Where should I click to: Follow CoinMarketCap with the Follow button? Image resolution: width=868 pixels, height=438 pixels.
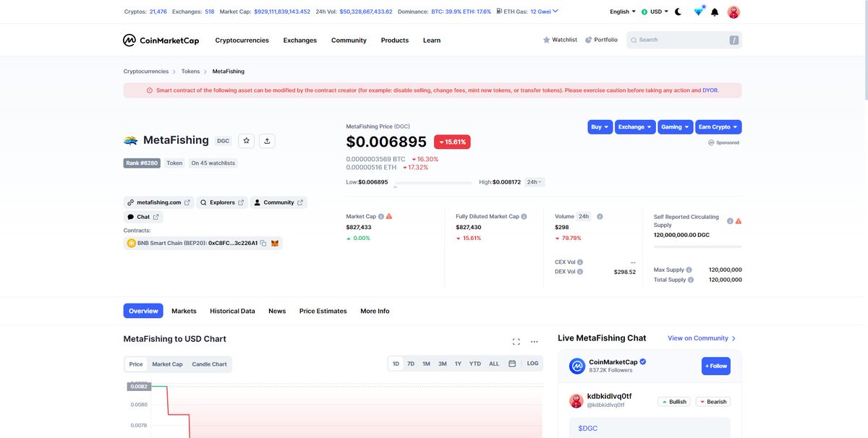point(716,366)
